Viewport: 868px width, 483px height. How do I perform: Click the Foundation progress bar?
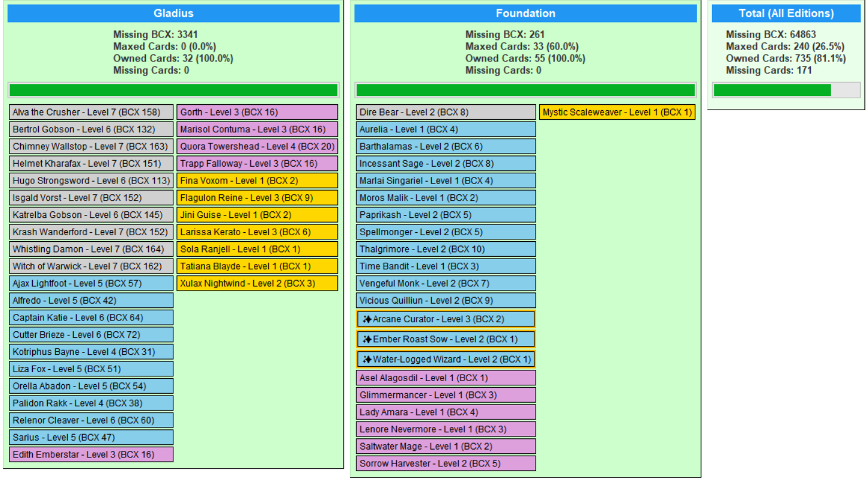point(525,90)
